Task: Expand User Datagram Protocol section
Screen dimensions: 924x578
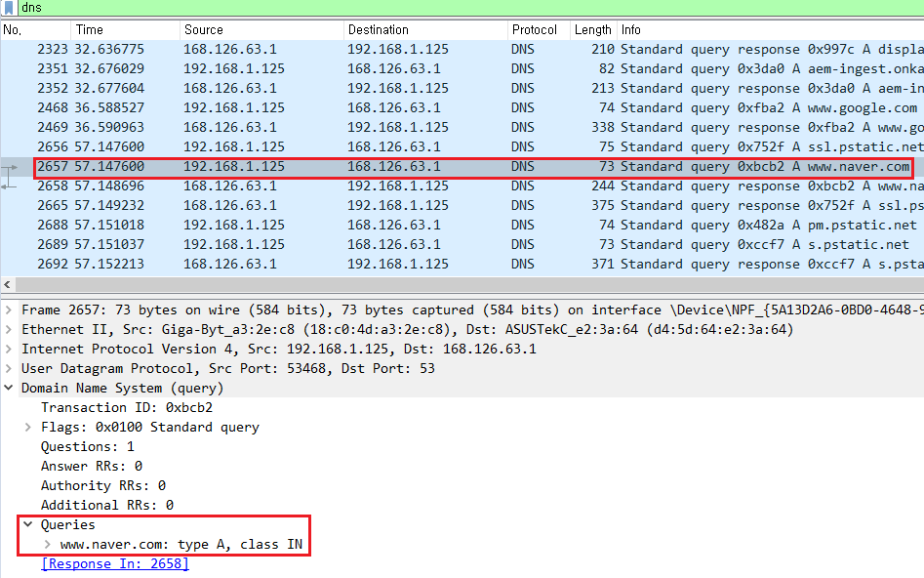Action: [8, 368]
